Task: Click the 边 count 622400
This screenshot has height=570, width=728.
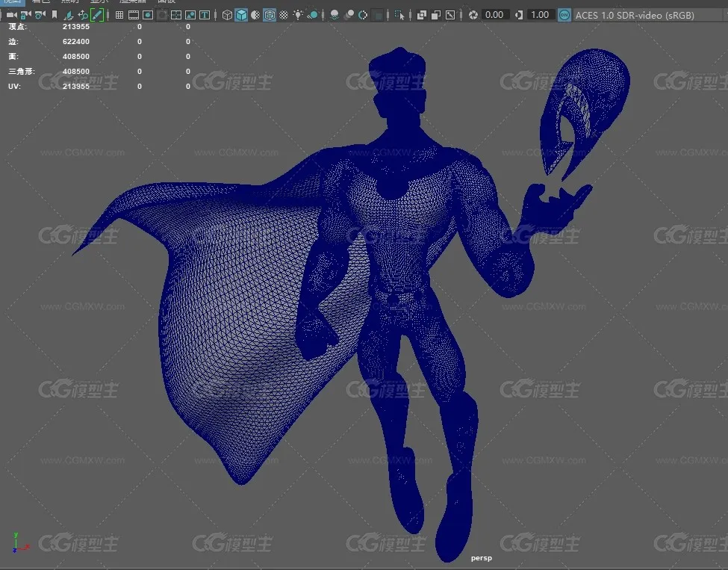Action: pyautogui.click(x=76, y=41)
